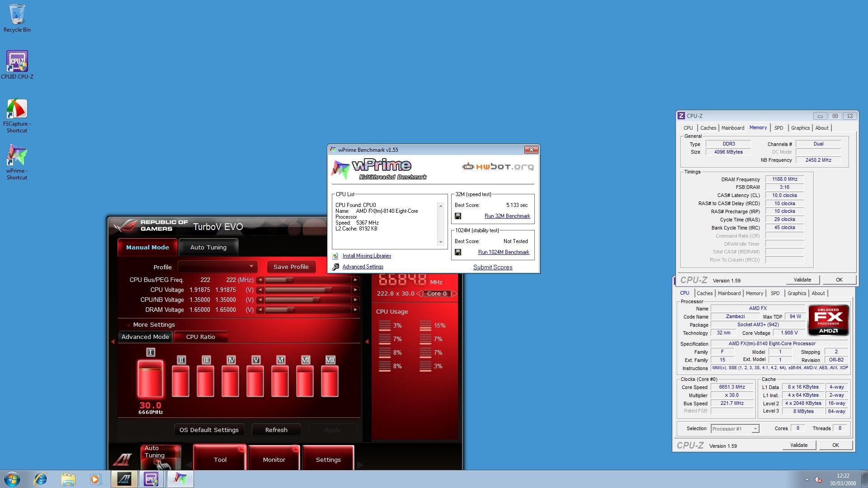Click the Advanced Settings wrench icon

(x=335, y=267)
